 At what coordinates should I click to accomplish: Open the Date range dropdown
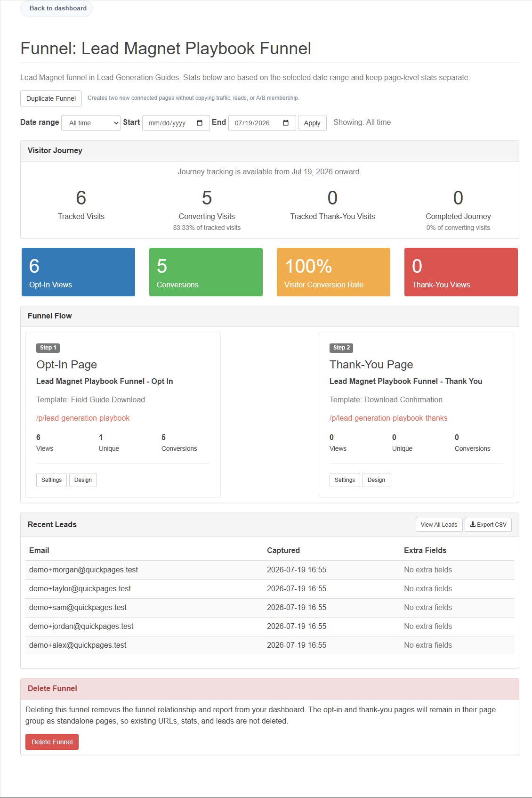(x=91, y=123)
